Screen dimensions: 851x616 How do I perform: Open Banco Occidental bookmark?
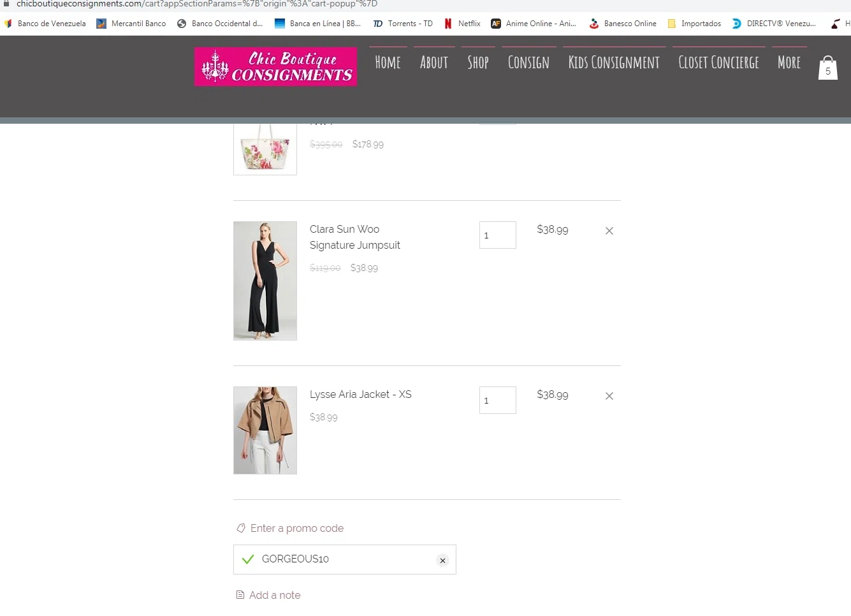pyautogui.click(x=220, y=24)
